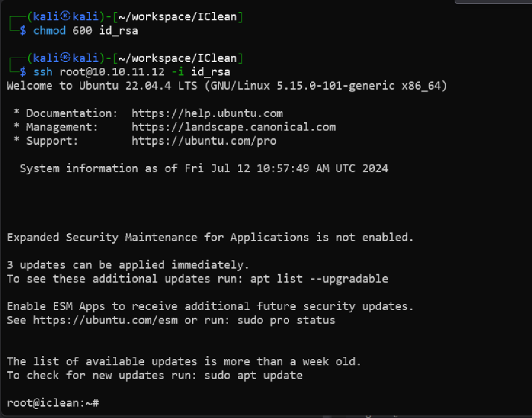Click the ssh command word
Screen dimensions: 532x418
43,72
